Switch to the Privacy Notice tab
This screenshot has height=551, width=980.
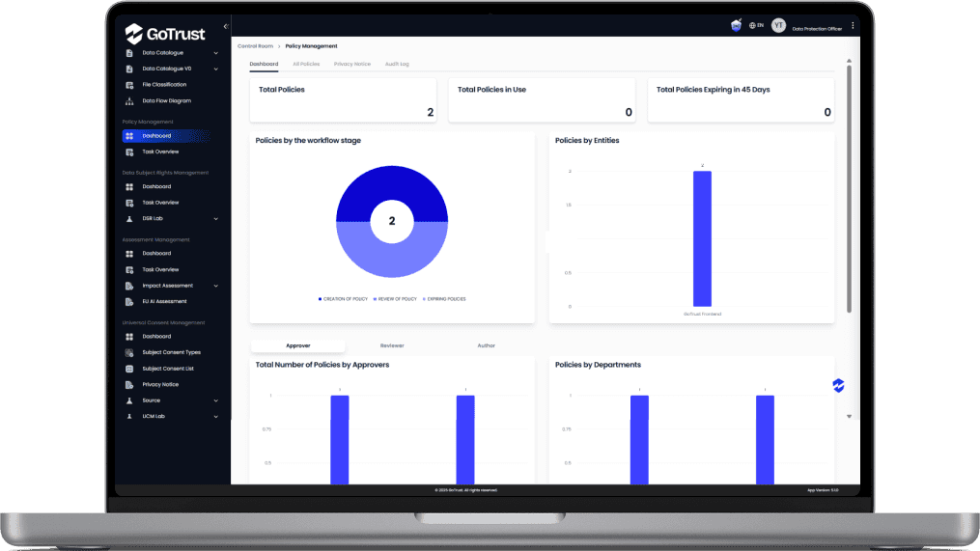(x=351, y=64)
